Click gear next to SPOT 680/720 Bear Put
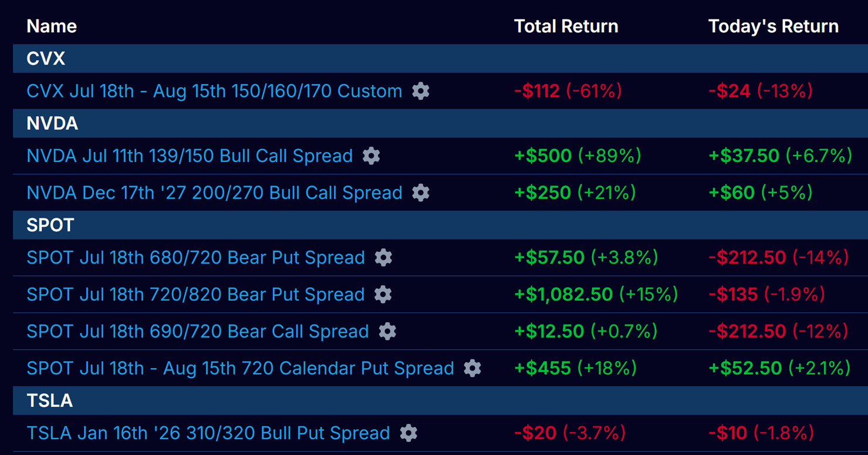The width and height of the screenshot is (868, 455). pos(383,257)
